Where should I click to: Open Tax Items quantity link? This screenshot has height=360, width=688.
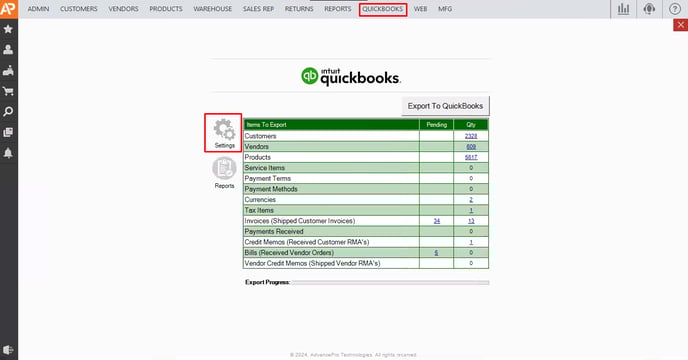pyautogui.click(x=471, y=210)
